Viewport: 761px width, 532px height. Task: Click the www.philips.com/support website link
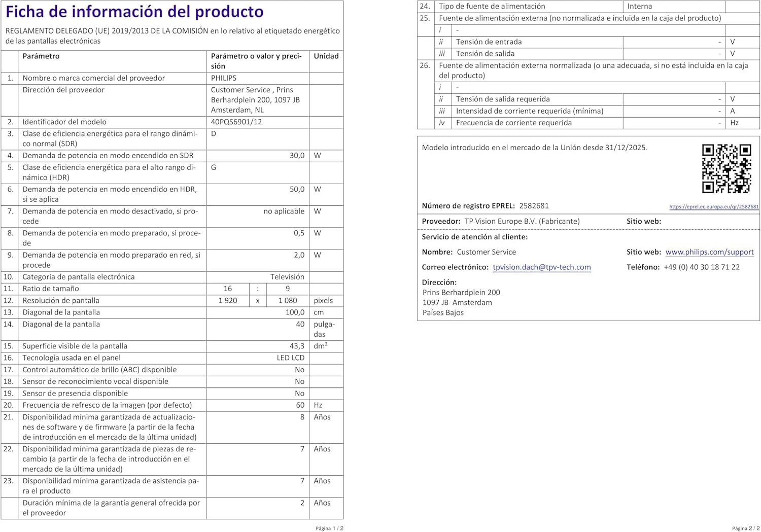pos(709,252)
